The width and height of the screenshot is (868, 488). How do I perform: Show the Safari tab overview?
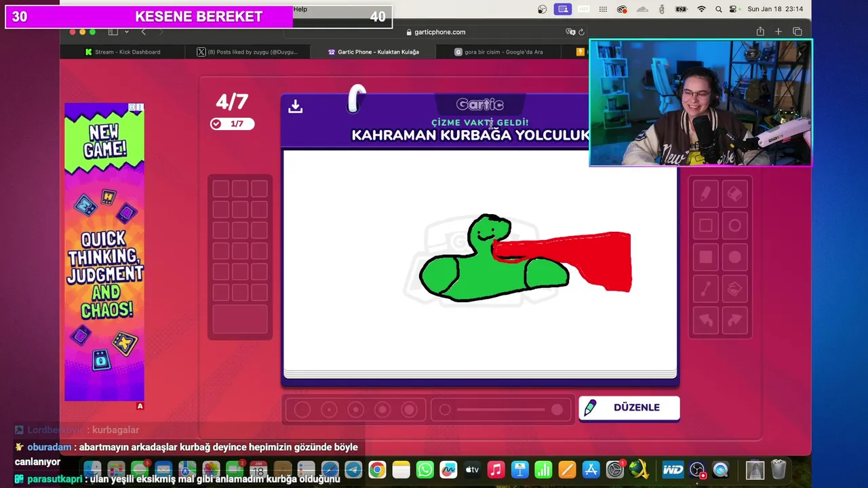(x=797, y=32)
